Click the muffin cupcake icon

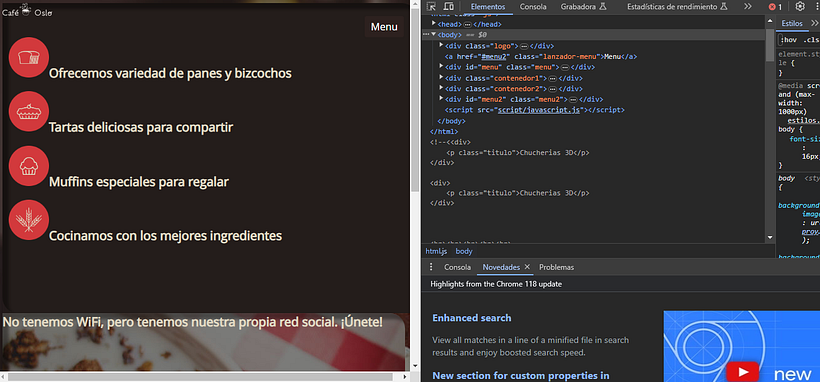tap(29, 166)
